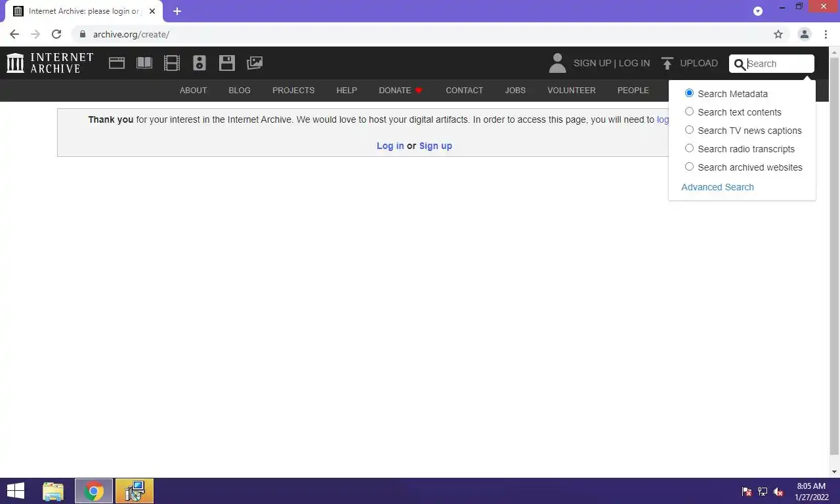
Task: Open the Action Center flag icon
Action: tap(747, 492)
